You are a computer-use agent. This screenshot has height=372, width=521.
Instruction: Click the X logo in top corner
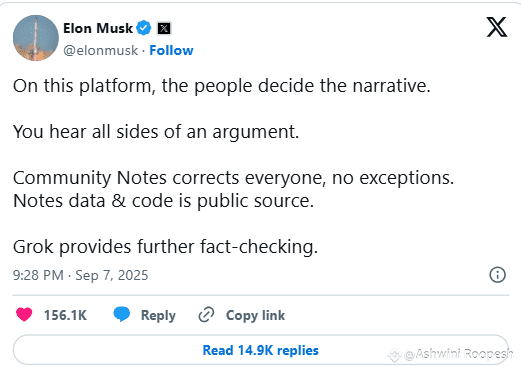(x=497, y=27)
